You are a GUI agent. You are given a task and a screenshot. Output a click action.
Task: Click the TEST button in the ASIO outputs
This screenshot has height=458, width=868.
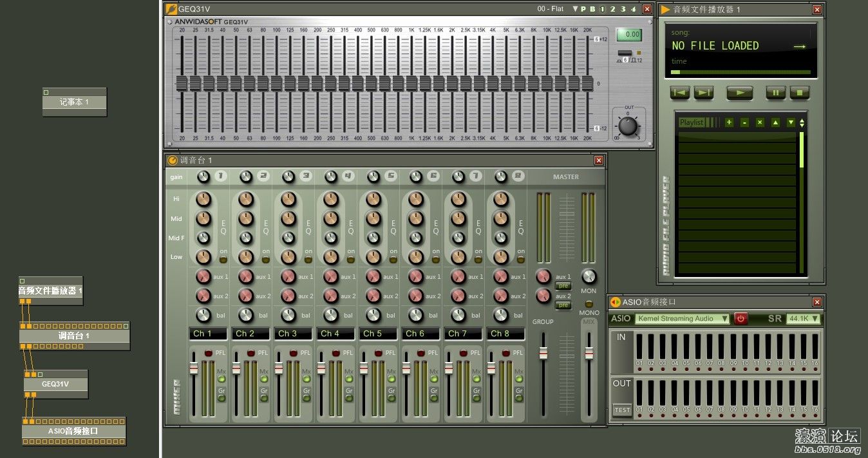point(622,410)
